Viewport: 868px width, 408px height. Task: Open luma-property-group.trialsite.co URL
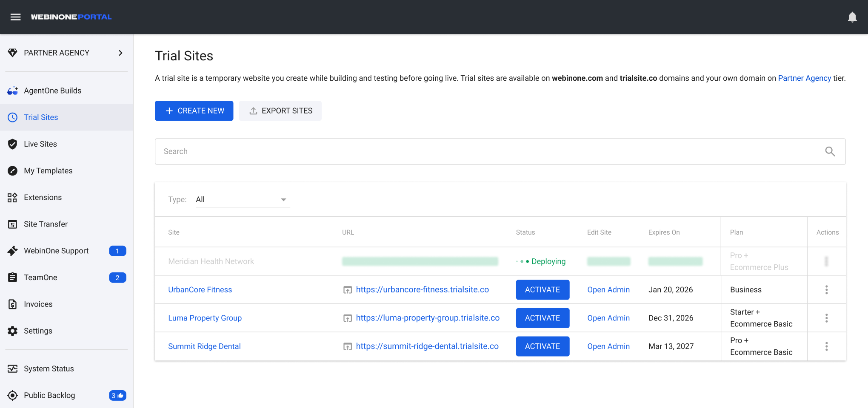[x=428, y=318]
